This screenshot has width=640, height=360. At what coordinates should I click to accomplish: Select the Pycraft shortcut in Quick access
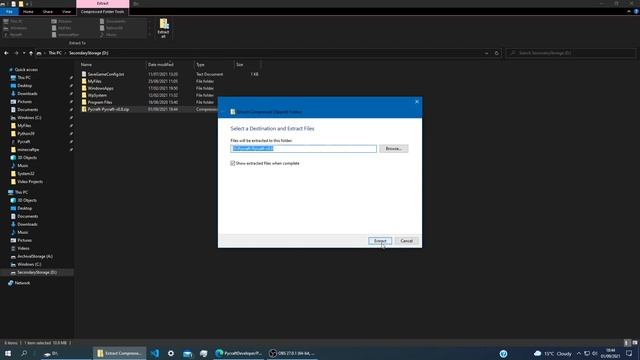(x=23, y=142)
